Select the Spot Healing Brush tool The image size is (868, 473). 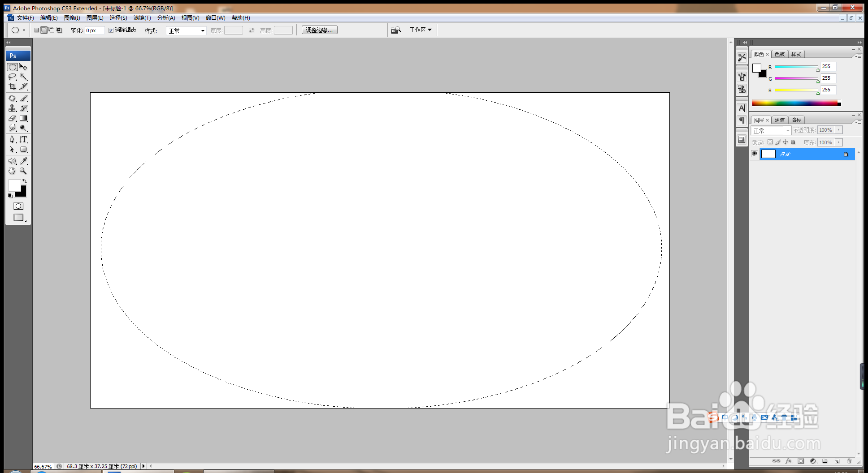coord(13,98)
